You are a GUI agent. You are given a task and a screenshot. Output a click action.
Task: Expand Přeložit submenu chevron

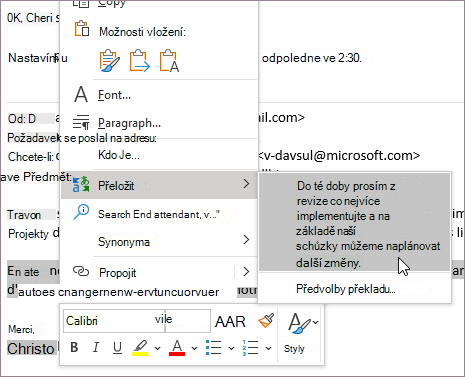click(x=246, y=184)
